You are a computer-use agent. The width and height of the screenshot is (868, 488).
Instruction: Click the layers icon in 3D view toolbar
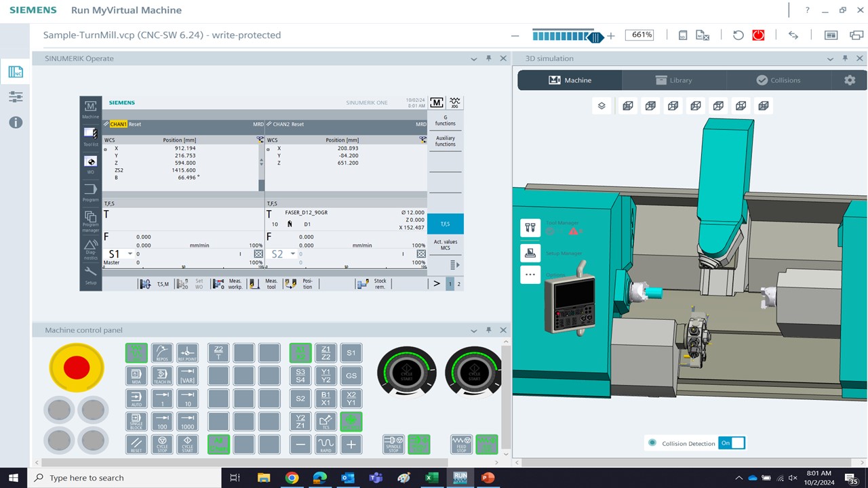pyautogui.click(x=601, y=106)
